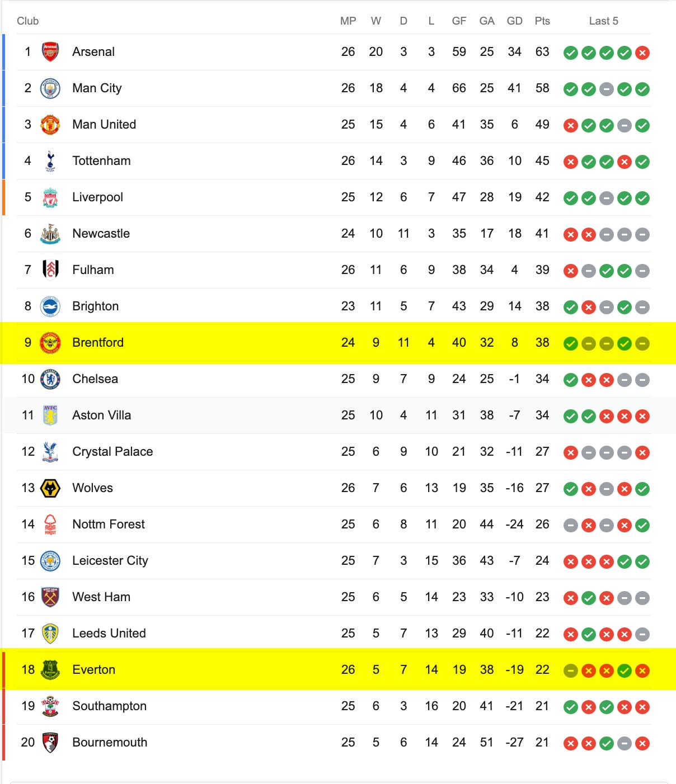
Task: Click the Everton club crest
Action: point(50,670)
